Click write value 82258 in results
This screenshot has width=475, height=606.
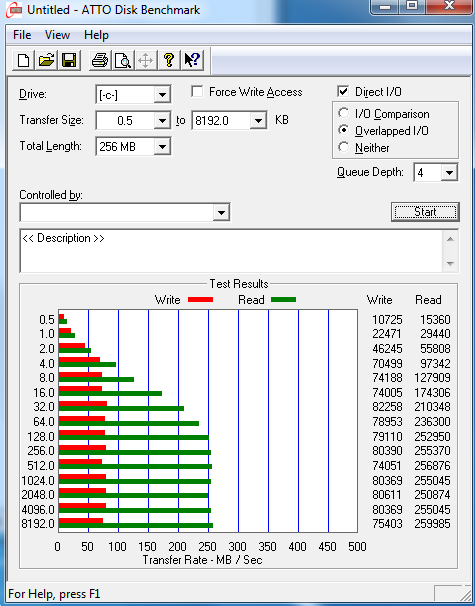387,407
